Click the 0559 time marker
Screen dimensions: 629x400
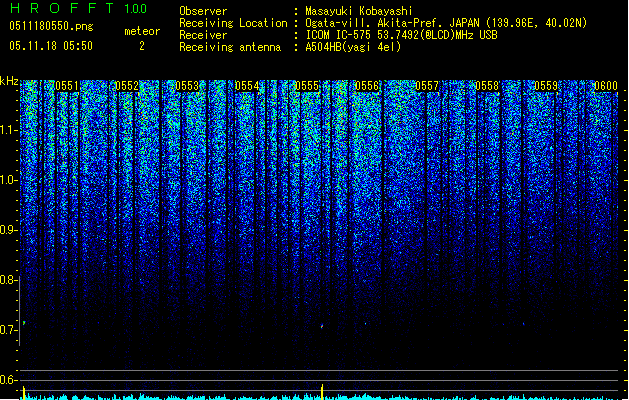(546, 86)
